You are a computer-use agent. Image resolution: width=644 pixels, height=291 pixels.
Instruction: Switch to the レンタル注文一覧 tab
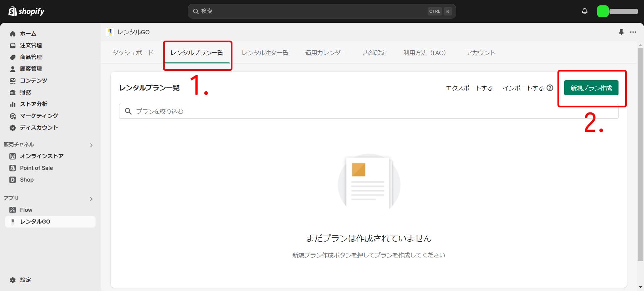265,53
